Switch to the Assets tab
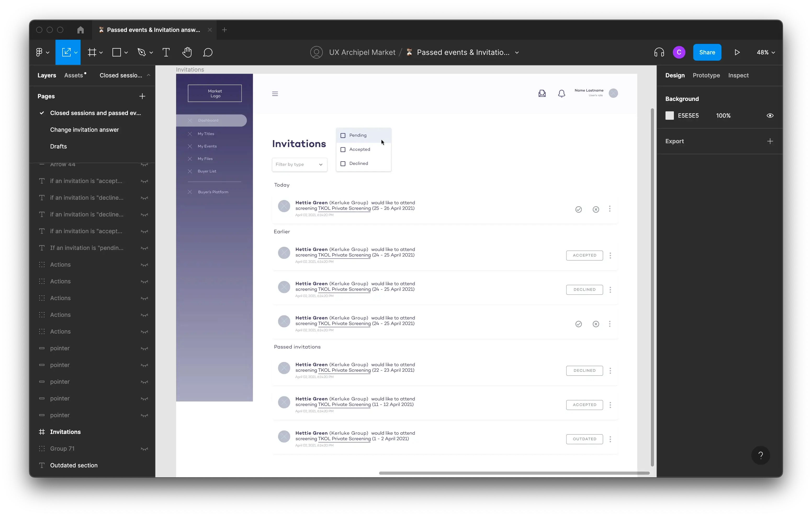This screenshot has height=516, width=812. [x=74, y=76]
